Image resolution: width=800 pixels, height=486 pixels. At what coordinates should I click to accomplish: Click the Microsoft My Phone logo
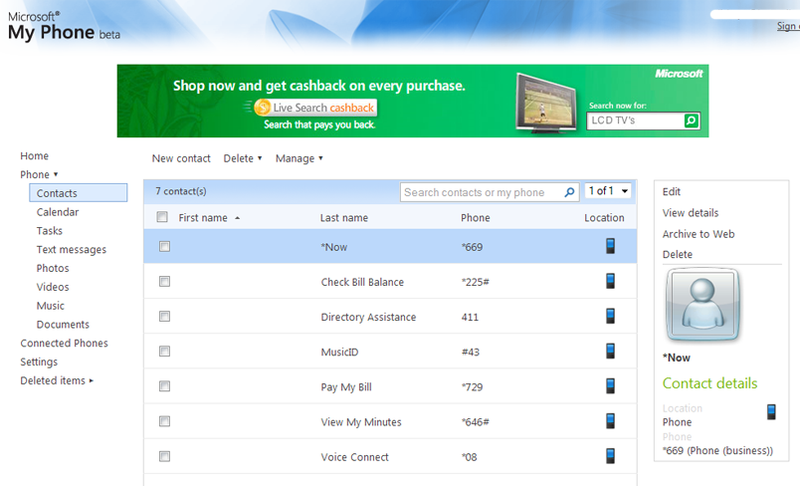[64, 26]
